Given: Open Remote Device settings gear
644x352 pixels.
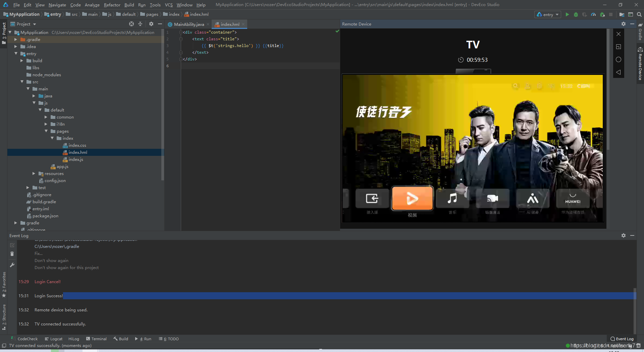Looking at the screenshot, I should 623,24.
